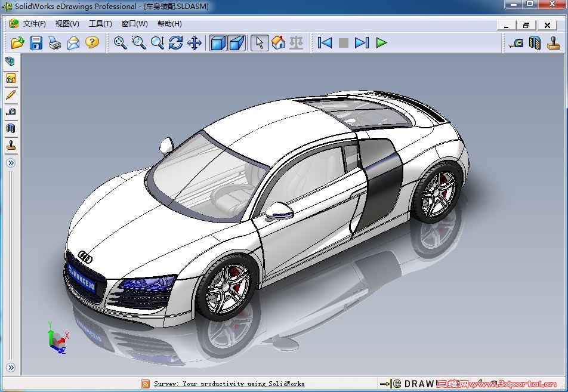
Task: Restore the inner document window
Action: coord(526,25)
